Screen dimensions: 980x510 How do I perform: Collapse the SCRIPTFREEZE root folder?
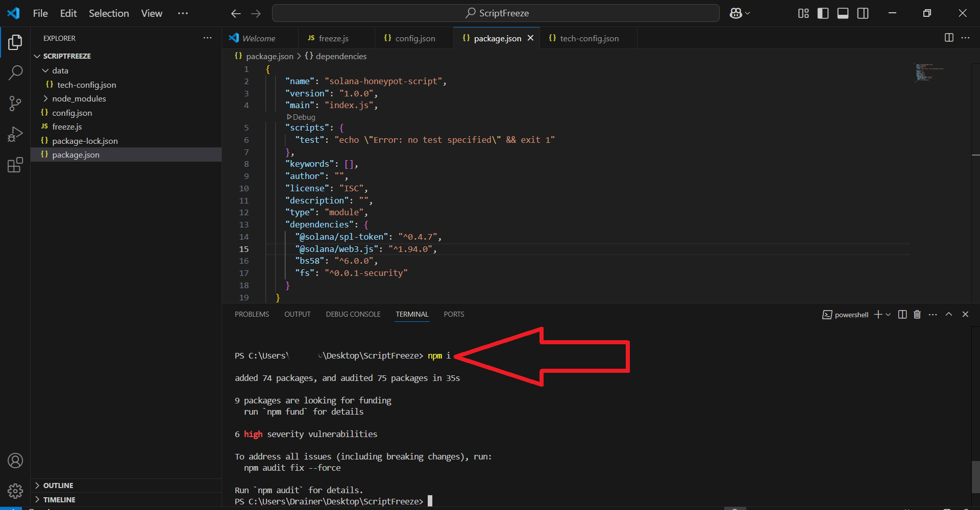click(37, 56)
